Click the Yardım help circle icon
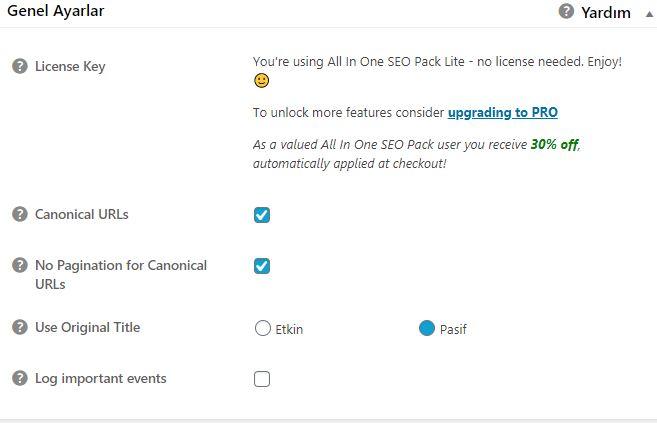The image size is (657, 423). pyautogui.click(x=566, y=11)
